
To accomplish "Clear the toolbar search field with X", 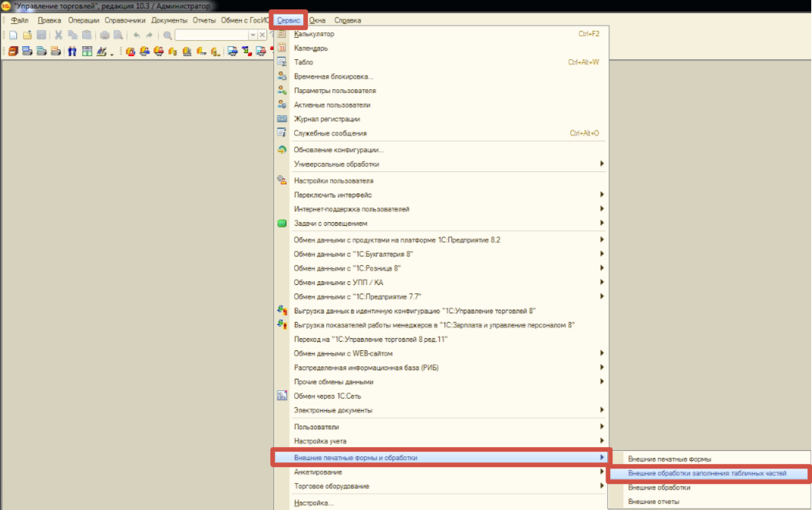I will point(262,35).
